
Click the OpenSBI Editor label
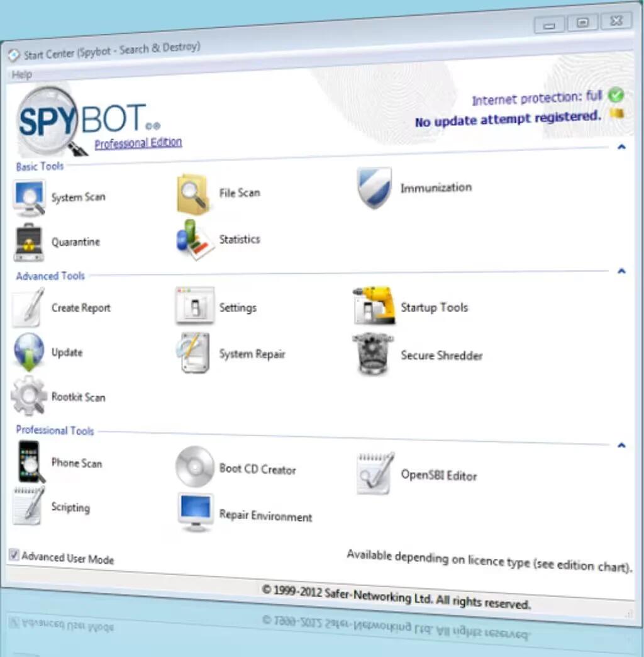point(439,475)
